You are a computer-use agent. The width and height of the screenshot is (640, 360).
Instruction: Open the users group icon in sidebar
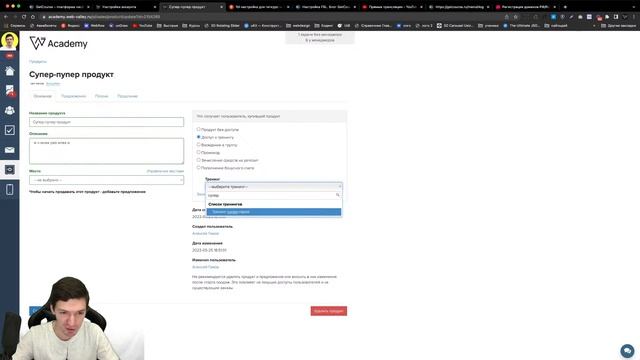click(x=10, y=110)
